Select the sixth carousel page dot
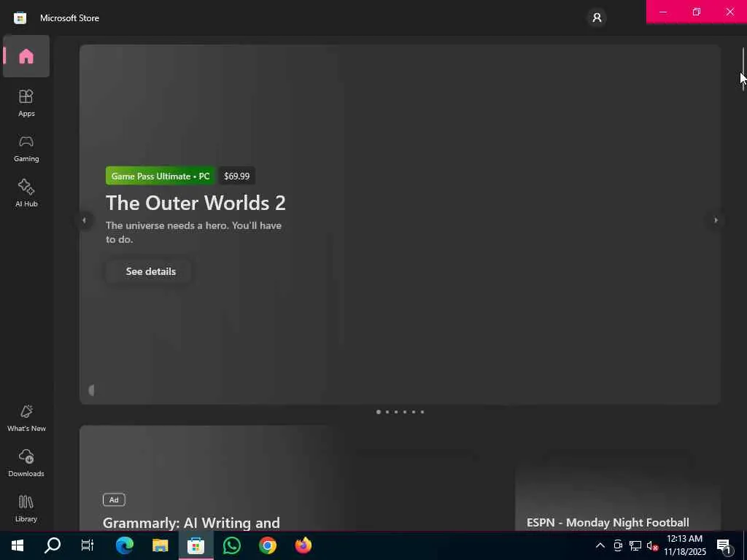 pos(422,412)
